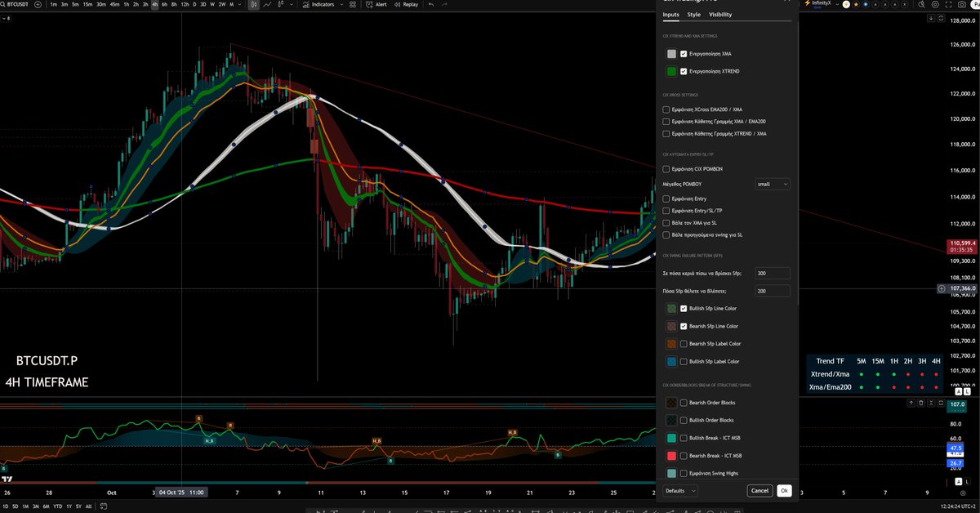The image size is (980, 513).
Task: Select the 2W timeframe
Action: (x=222, y=5)
